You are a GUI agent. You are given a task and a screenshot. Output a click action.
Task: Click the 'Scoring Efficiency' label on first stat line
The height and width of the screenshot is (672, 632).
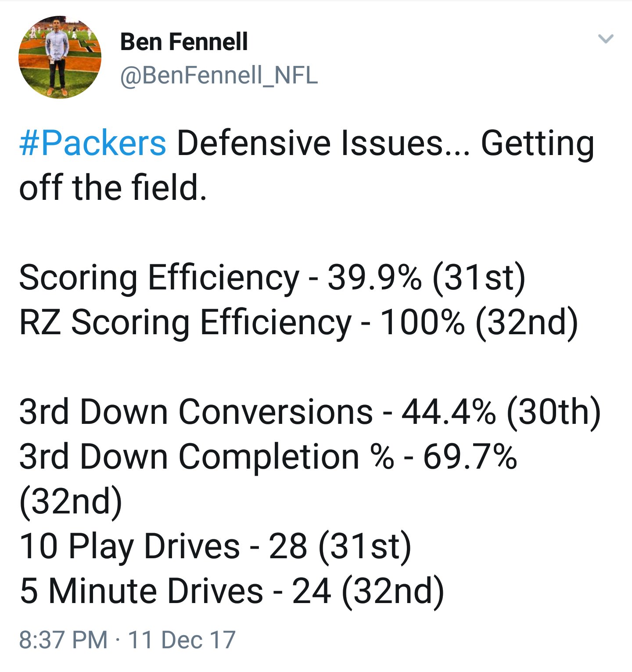159,279
